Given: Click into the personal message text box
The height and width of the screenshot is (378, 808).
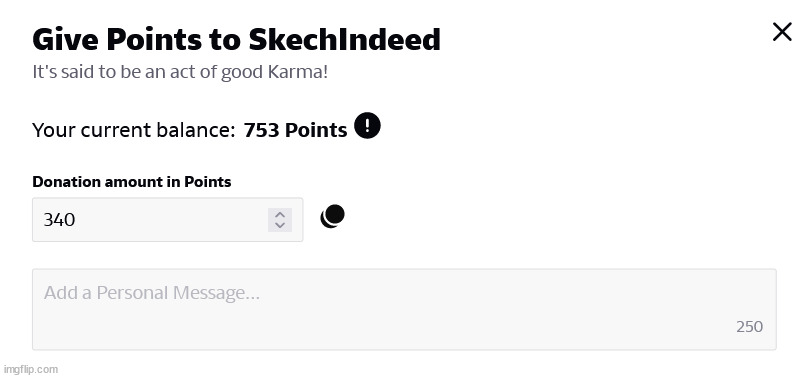Looking at the screenshot, I should click(x=404, y=309).
